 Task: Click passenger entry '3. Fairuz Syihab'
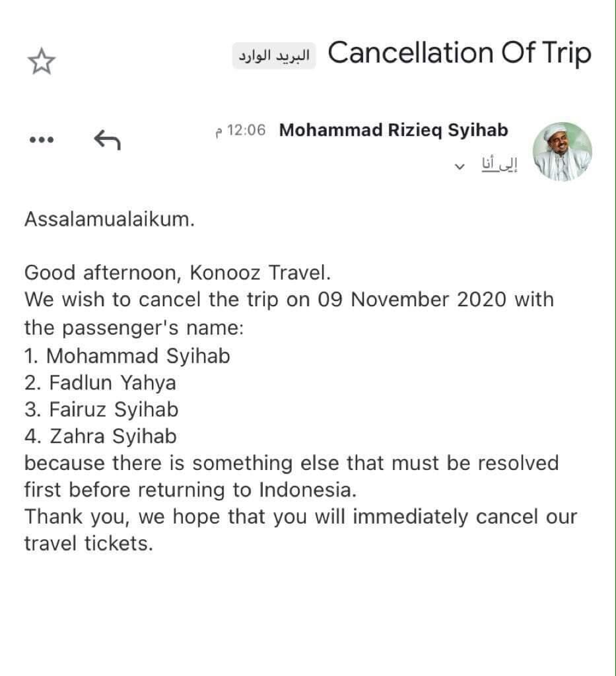click(102, 409)
